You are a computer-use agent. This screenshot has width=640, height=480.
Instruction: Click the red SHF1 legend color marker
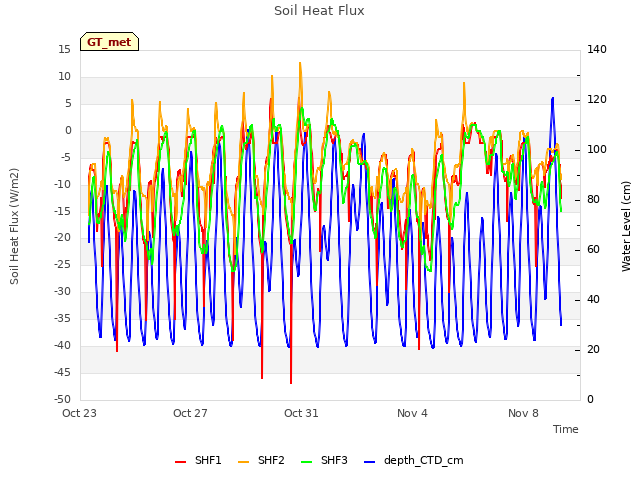[x=180, y=462]
